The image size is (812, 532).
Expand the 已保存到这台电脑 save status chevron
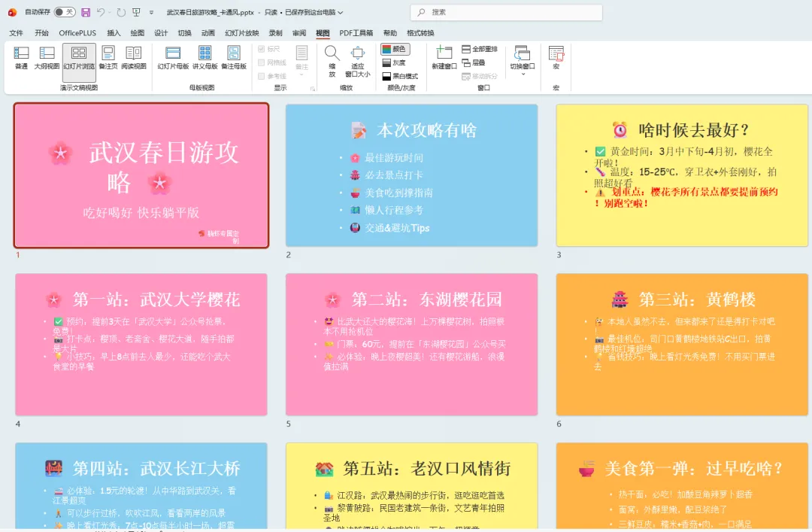pos(341,13)
